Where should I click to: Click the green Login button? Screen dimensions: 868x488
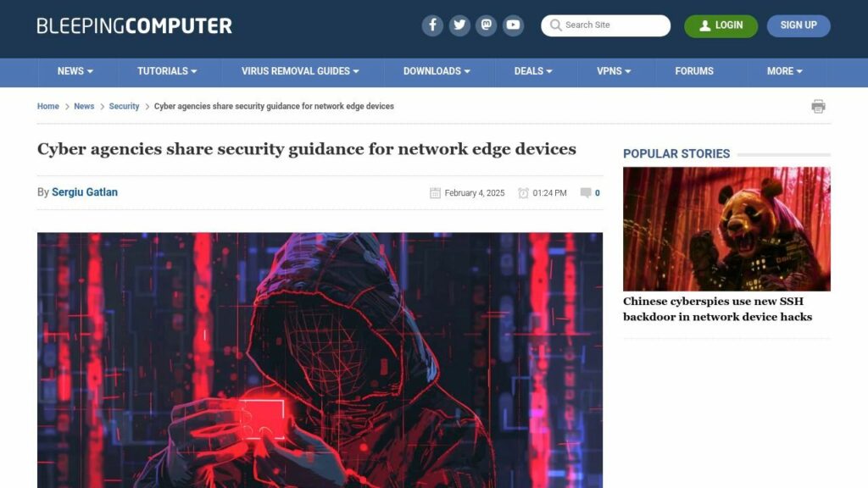tap(721, 26)
